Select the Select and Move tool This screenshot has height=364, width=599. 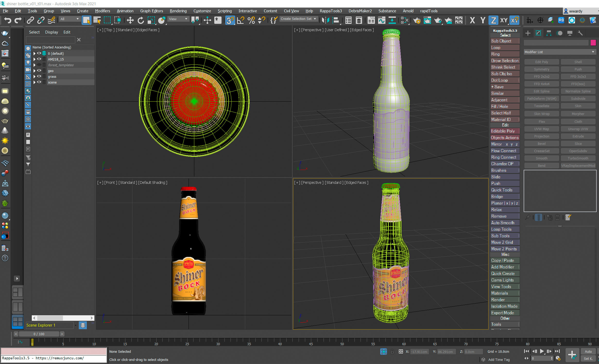[x=130, y=20]
